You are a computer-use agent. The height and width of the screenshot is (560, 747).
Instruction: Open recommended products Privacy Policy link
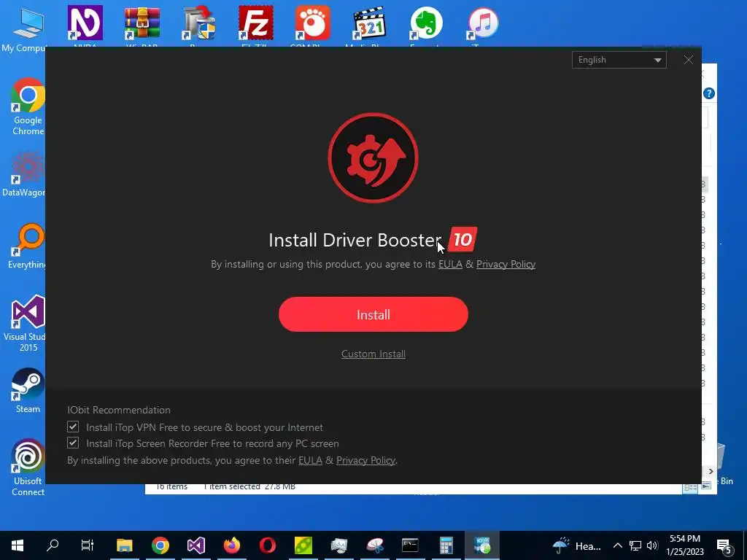click(366, 460)
